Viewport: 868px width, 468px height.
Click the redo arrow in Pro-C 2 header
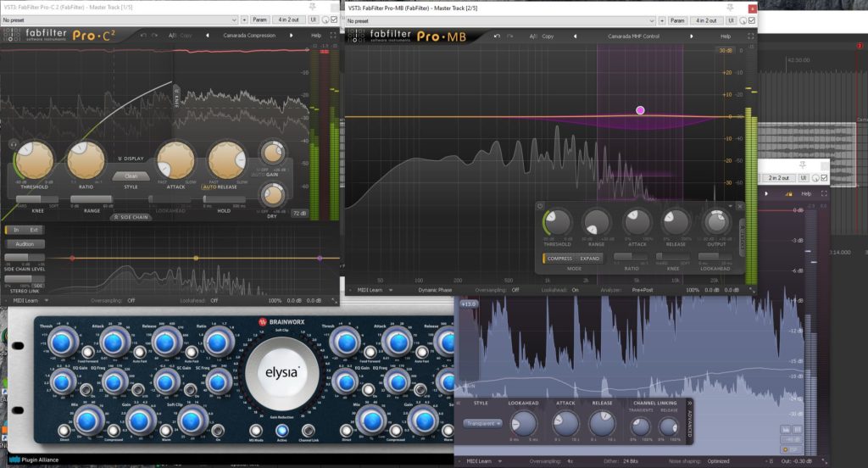point(155,36)
